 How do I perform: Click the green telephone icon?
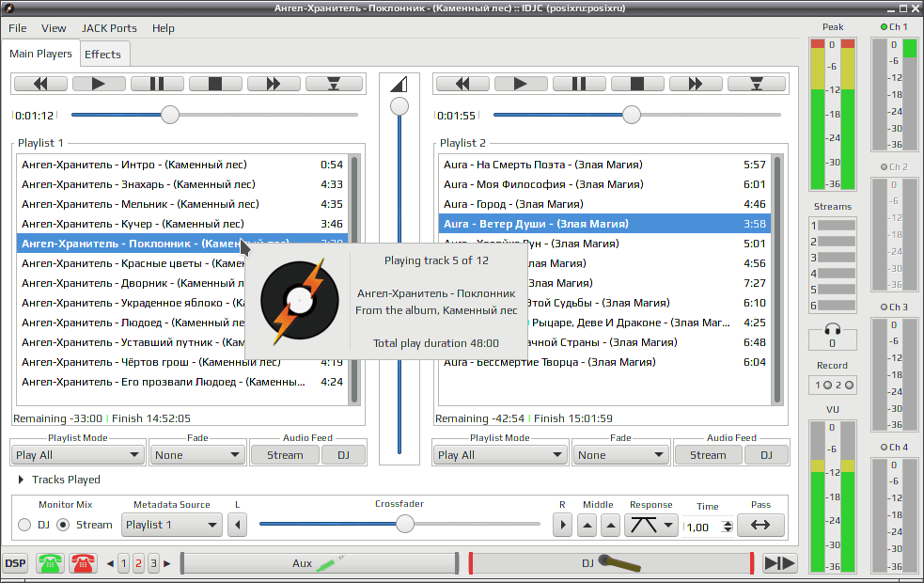pyautogui.click(x=50, y=563)
